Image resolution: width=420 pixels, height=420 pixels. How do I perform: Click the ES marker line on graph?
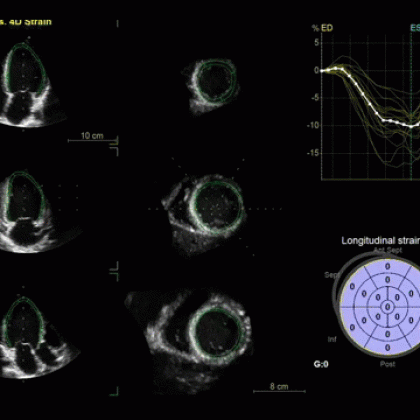coord(412,103)
